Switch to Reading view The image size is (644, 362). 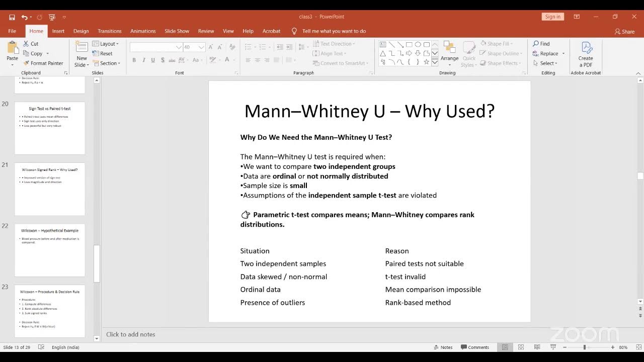click(x=537, y=347)
